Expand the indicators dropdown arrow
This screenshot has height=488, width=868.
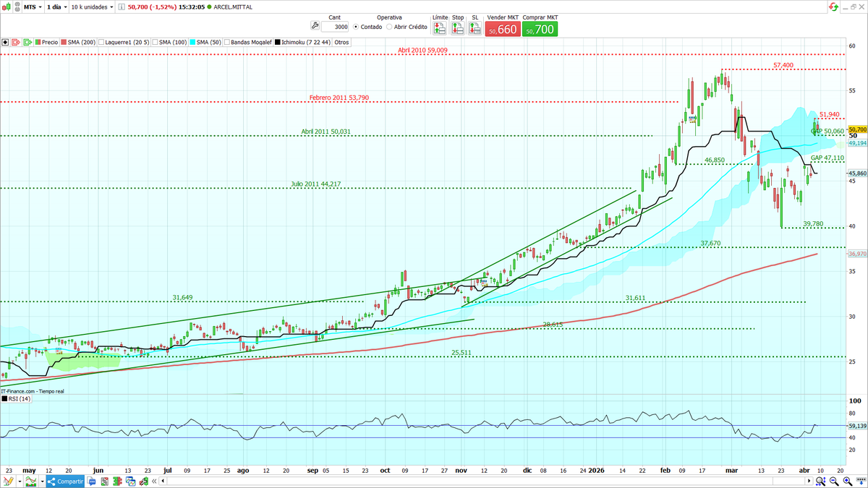(x=43, y=481)
